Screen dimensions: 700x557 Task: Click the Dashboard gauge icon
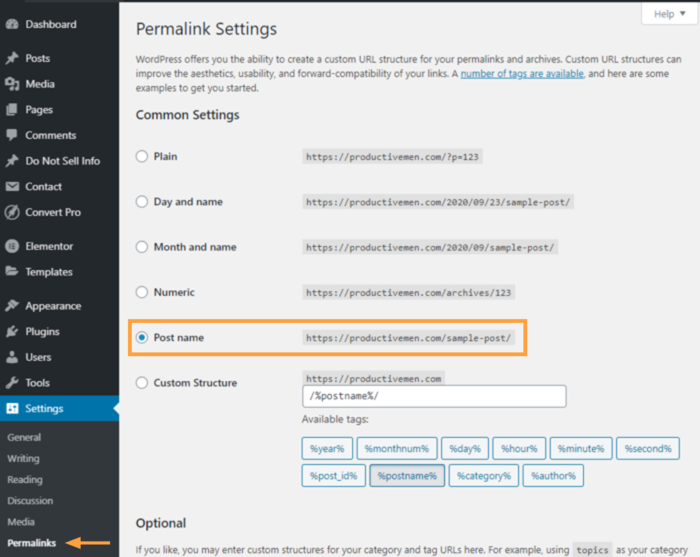pos(12,24)
